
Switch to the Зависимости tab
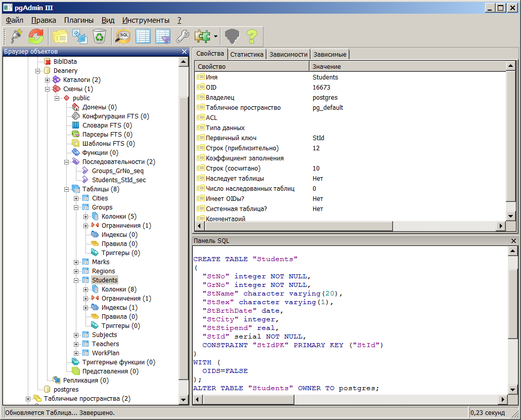pos(288,55)
